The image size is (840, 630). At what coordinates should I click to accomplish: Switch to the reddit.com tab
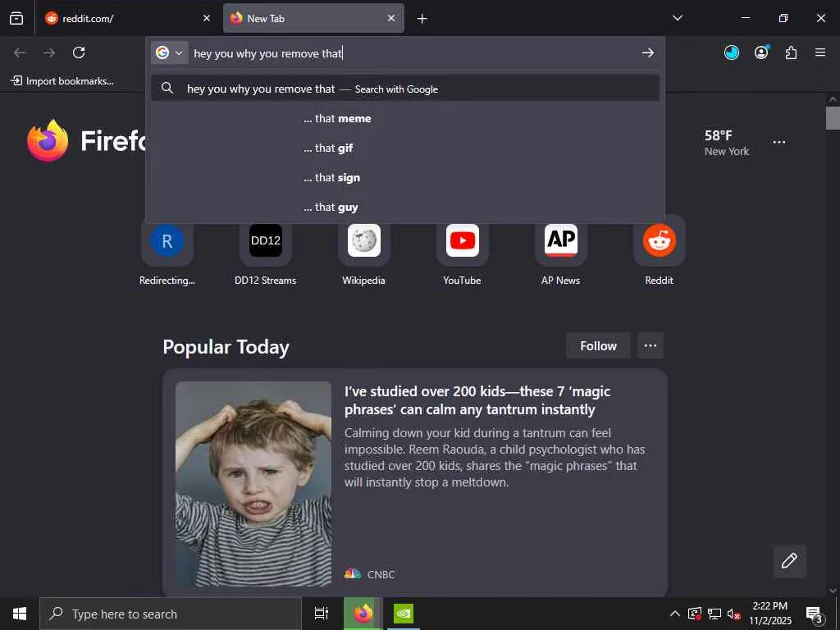tap(129, 18)
